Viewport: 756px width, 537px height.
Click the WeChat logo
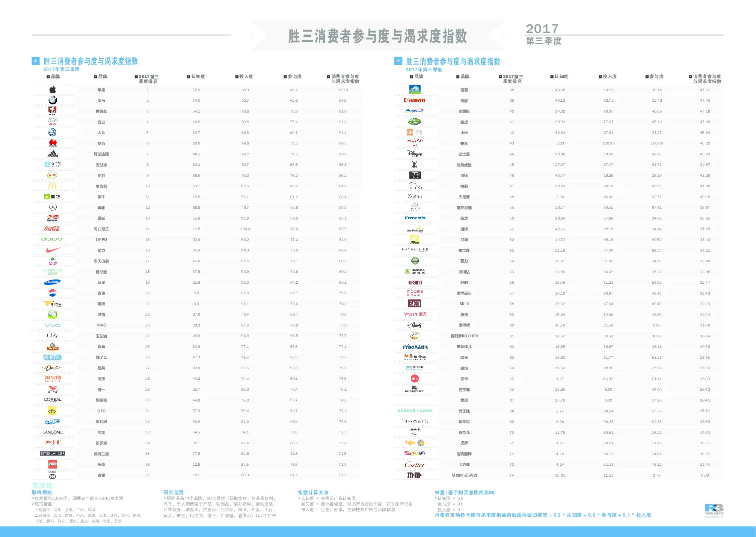click(x=53, y=314)
